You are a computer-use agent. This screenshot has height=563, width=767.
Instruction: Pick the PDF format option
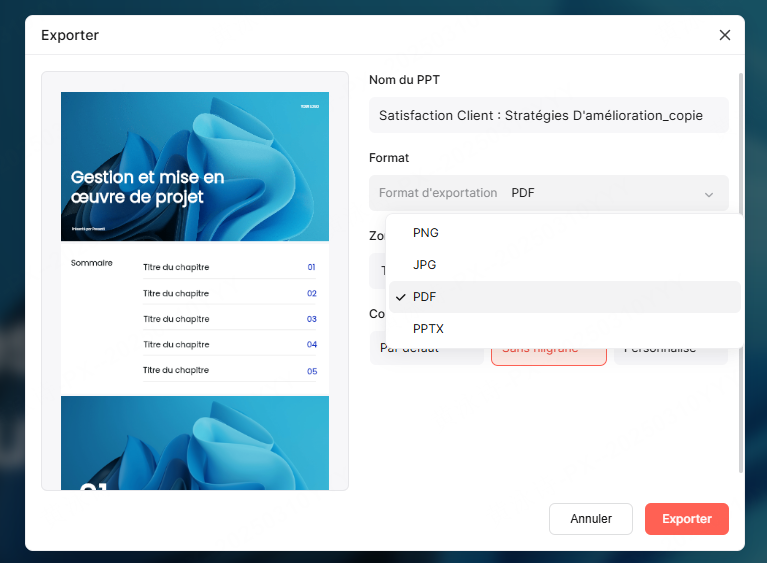point(425,297)
